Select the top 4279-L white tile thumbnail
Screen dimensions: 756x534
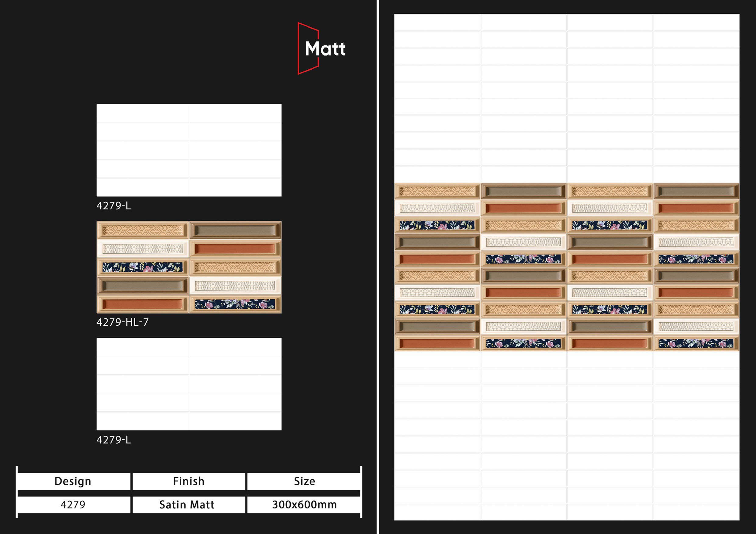189,150
